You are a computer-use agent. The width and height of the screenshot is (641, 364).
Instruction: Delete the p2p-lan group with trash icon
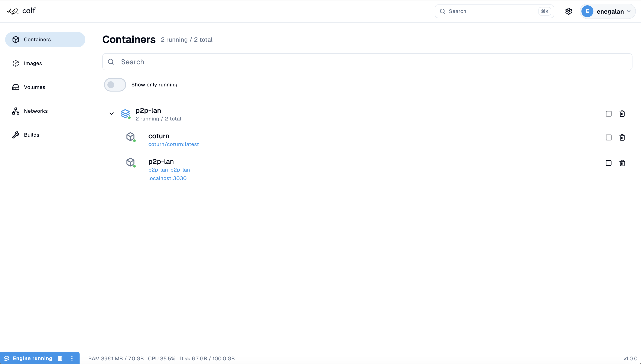tap(622, 114)
